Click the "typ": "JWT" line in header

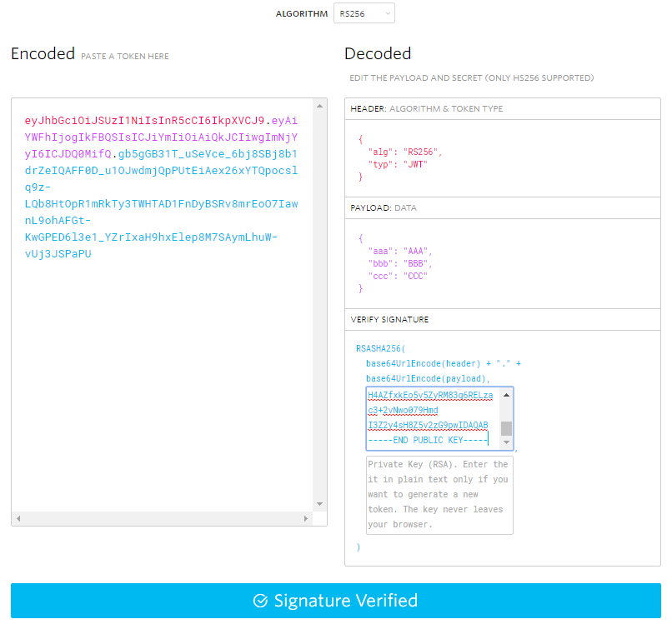pyautogui.click(x=398, y=164)
